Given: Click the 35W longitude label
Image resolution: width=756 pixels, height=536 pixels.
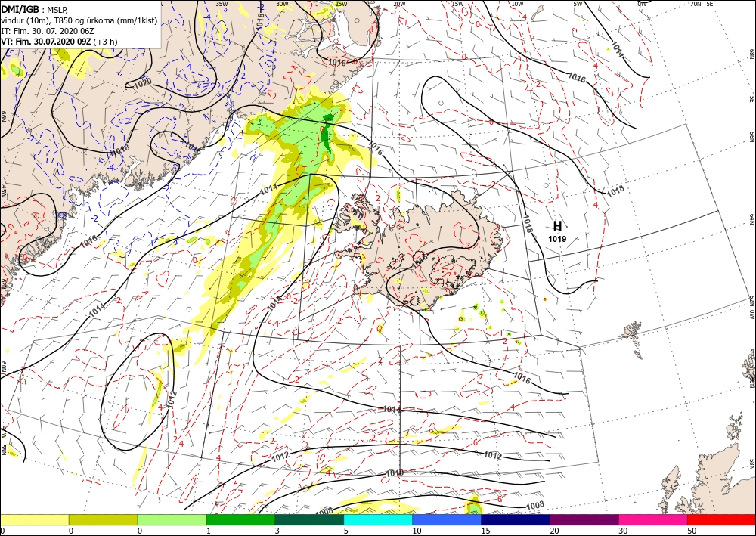Looking at the screenshot, I should pos(222,4).
